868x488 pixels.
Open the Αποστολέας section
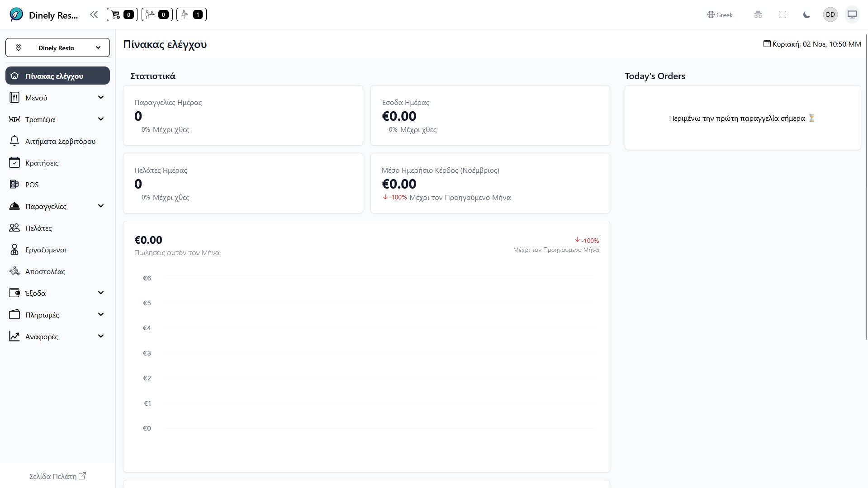(x=44, y=271)
